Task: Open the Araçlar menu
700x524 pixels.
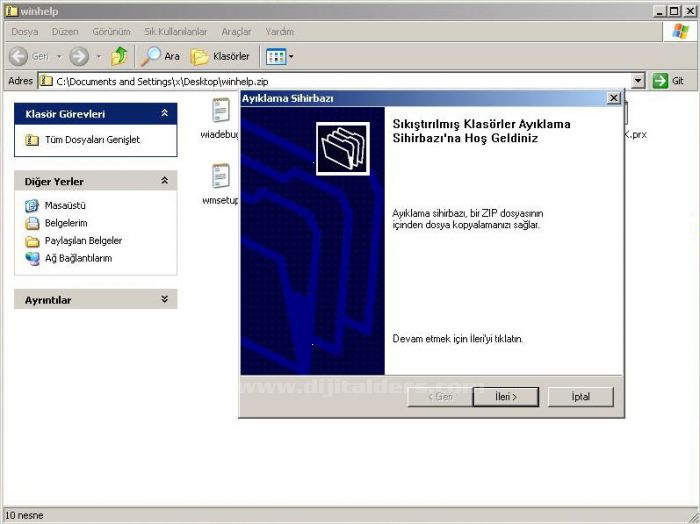Action: (x=236, y=32)
